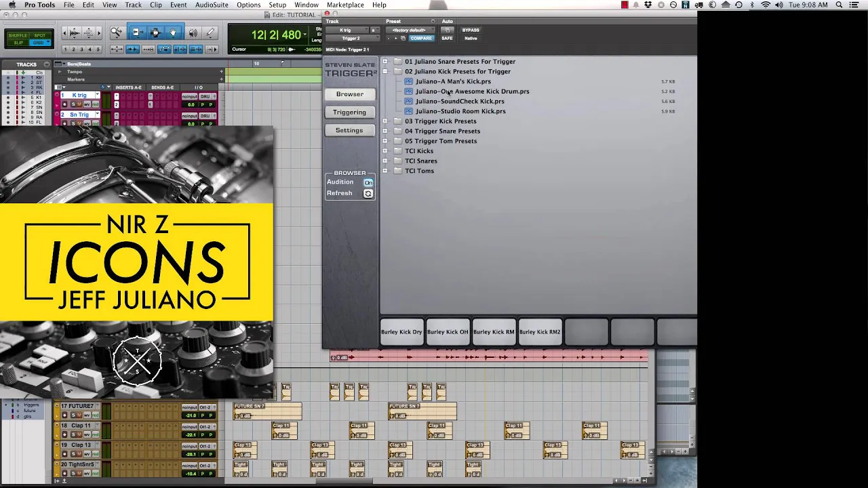Toggle the COMPARE button
The image size is (868, 488).
point(421,38)
